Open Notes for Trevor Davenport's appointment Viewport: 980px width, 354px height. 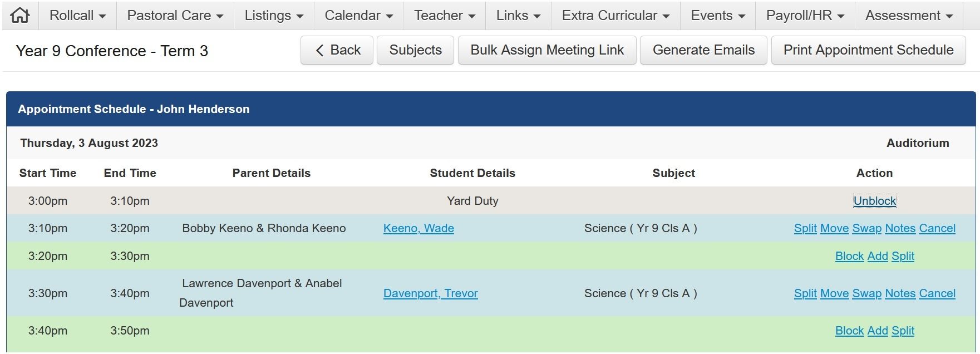click(900, 293)
